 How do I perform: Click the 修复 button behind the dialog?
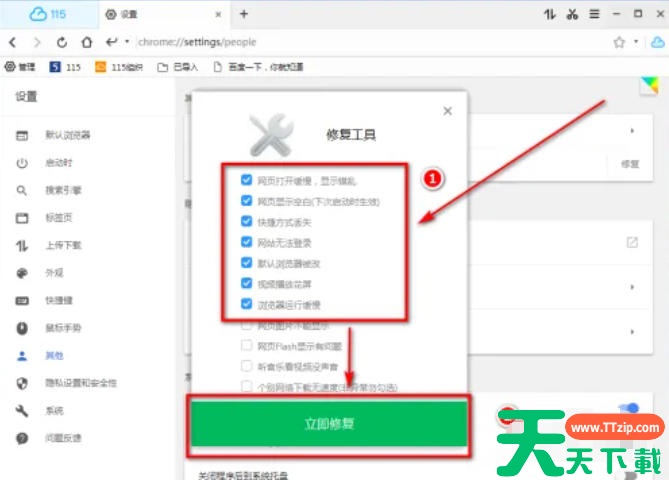(x=630, y=164)
